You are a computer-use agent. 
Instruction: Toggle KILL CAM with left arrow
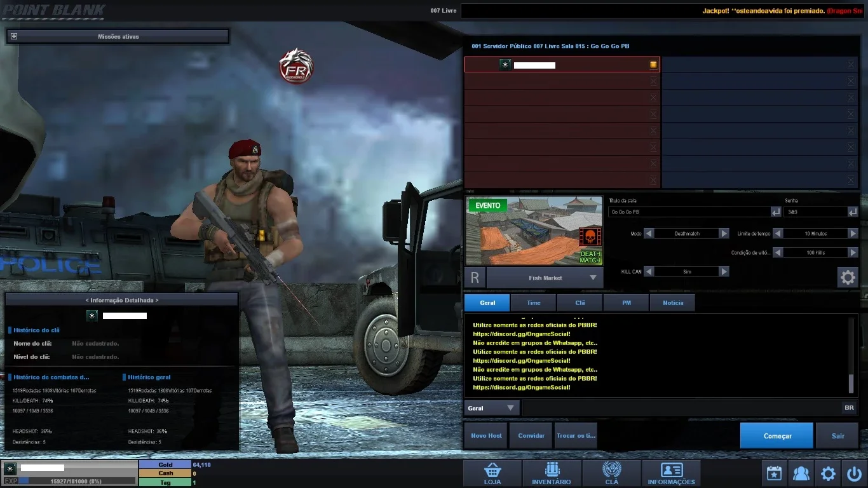coord(649,272)
